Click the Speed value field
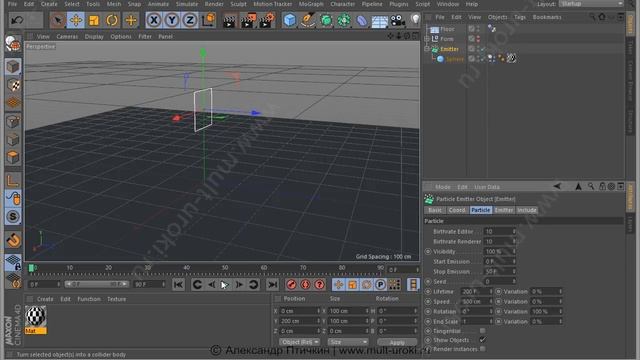The width and height of the screenshot is (640, 360). pyautogui.click(x=477, y=301)
